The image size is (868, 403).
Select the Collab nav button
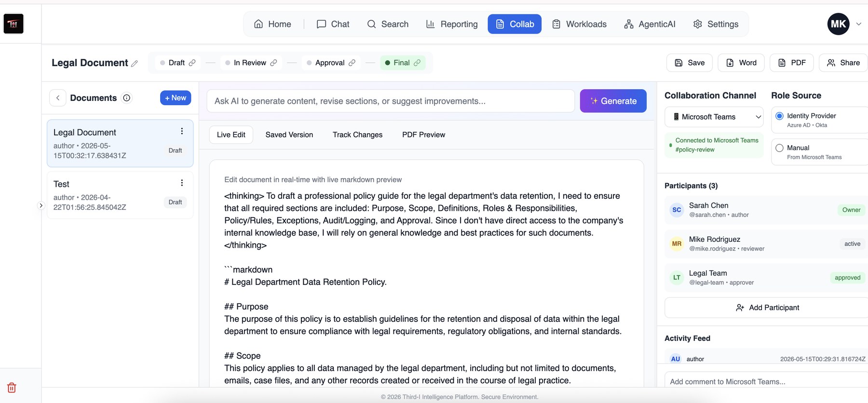click(515, 24)
